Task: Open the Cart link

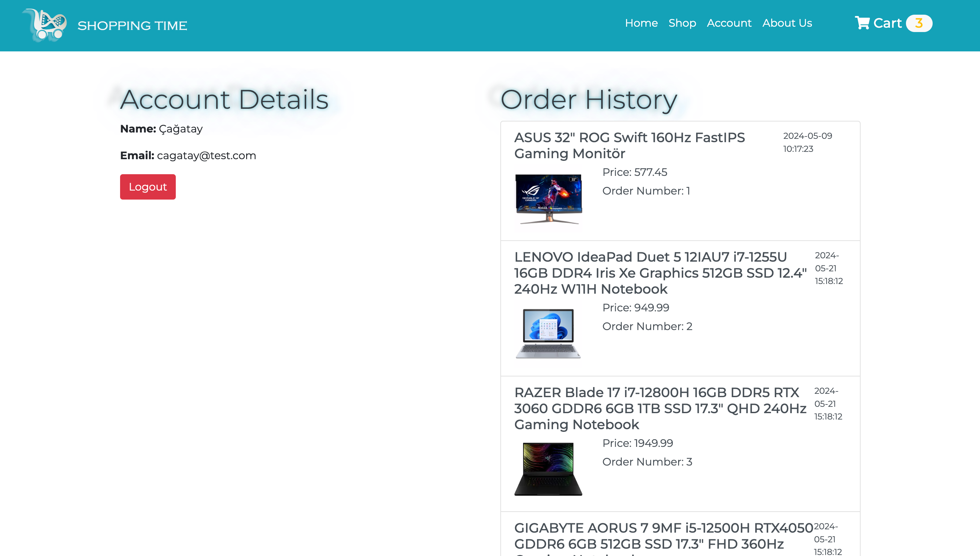Action: [x=887, y=23]
